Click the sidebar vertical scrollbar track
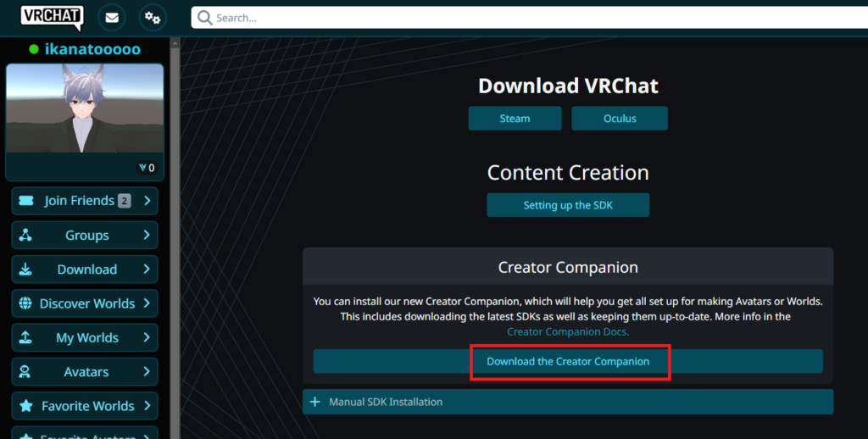Screen dimensions: 868x439 pyautogui.click(x=175, y=243)
